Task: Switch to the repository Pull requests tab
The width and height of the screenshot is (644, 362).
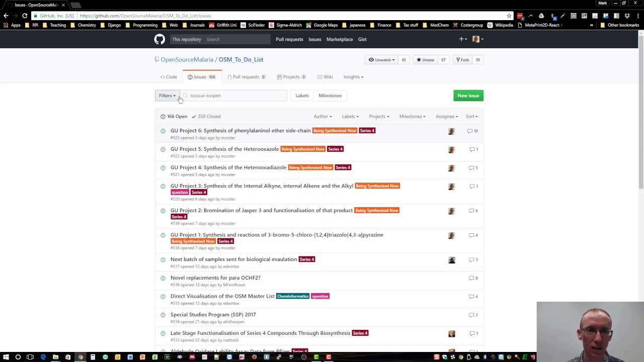Action: coord(246,77)
